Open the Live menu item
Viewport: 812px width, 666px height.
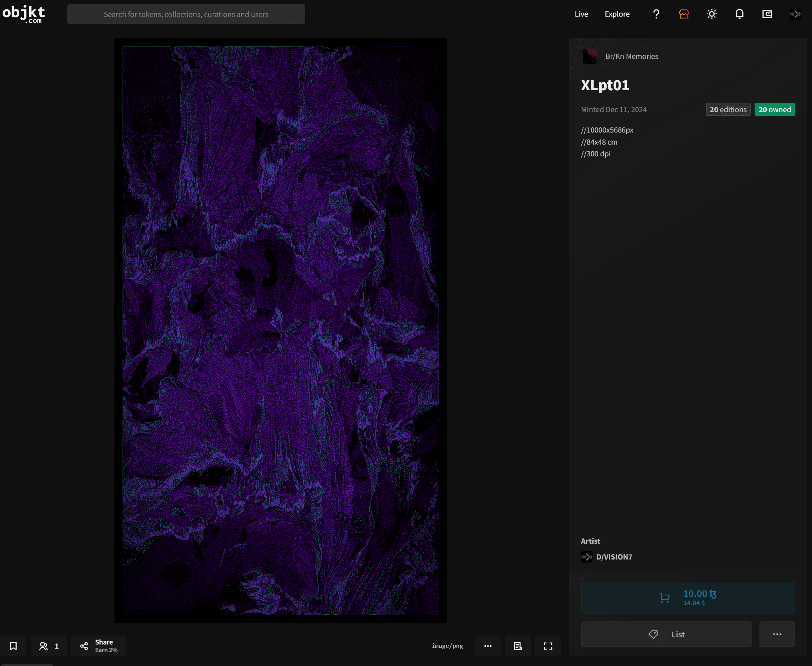tap(581, 14)
